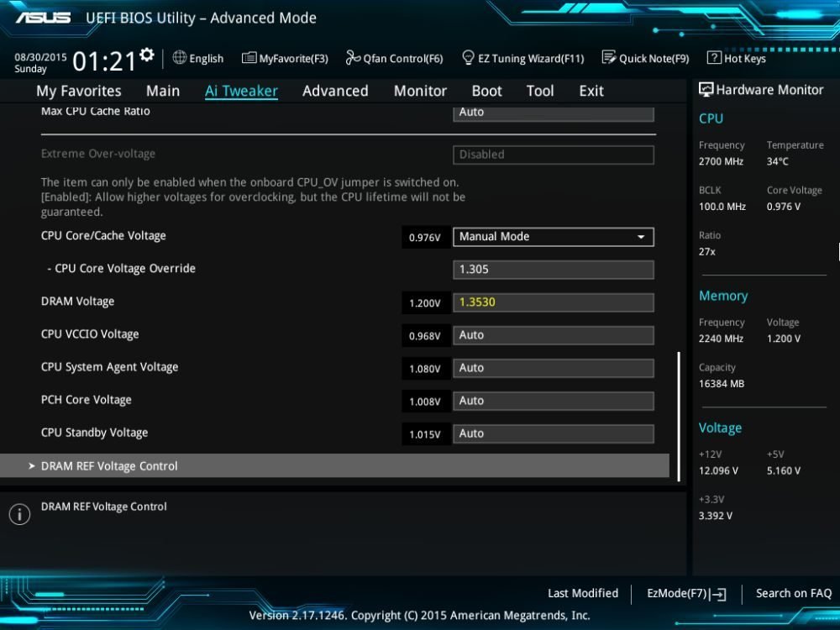Click the 0.976V core voltage readout

tap(425, 238)
